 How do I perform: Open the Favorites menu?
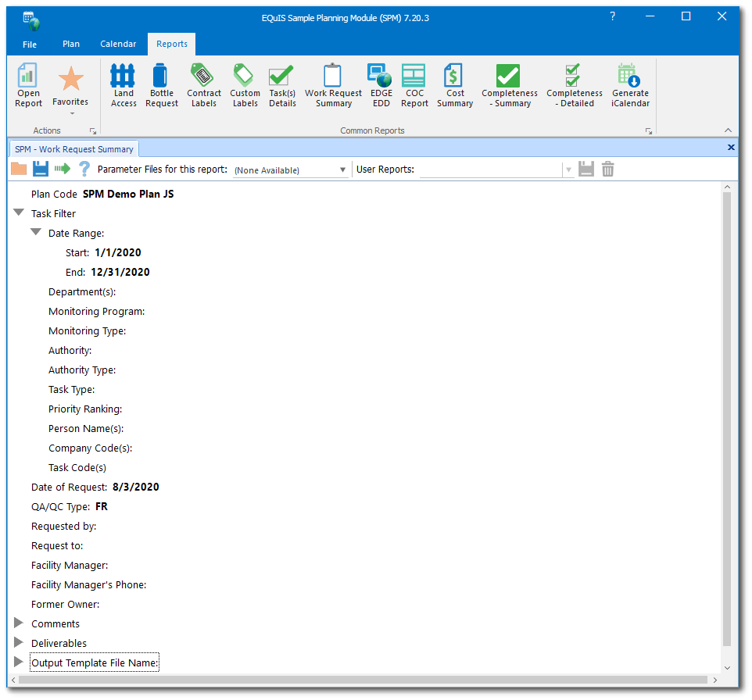pos(70,84)
